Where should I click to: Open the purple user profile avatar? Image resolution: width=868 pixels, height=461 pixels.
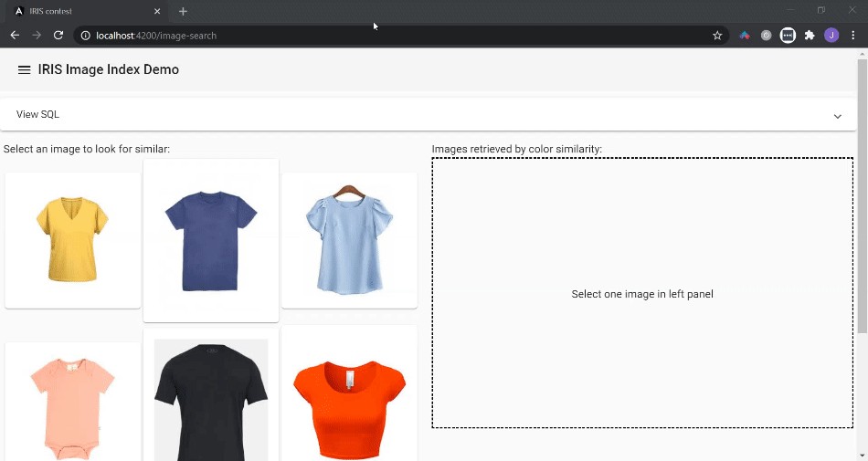click(831, 36)
